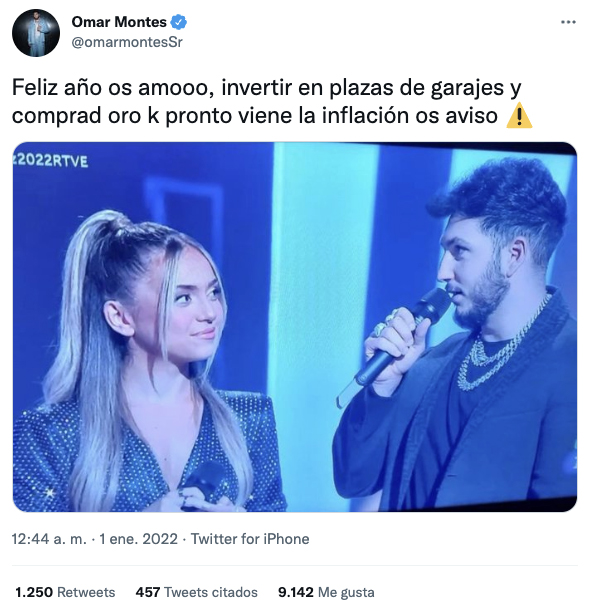This screenshot has height=615, width=592.
Task: Click the blue verified badge
Action: (x=179, y=22)
